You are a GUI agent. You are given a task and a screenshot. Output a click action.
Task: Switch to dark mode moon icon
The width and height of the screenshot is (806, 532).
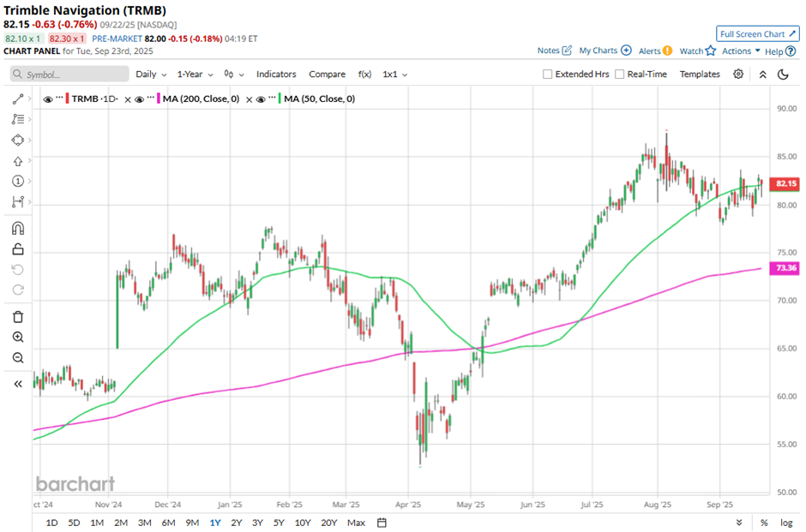point(783,75)
